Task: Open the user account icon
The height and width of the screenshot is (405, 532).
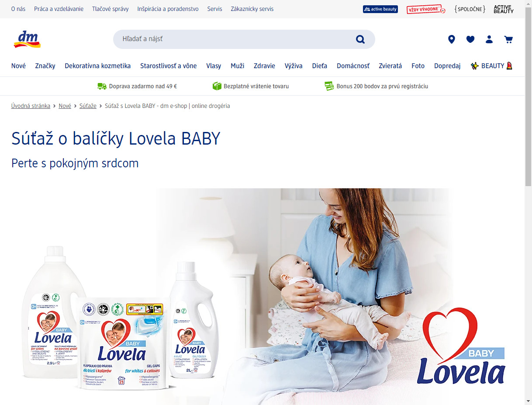Action: pos(489,39)
